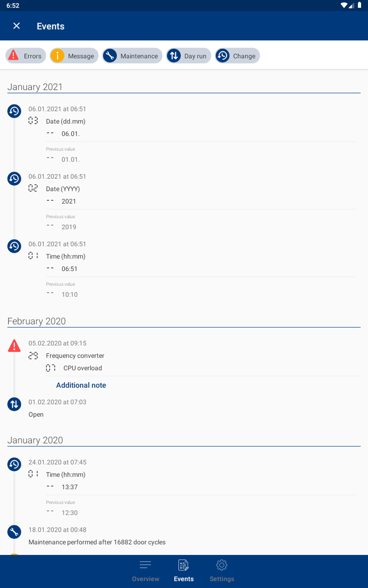368x588 pixels.
Task: Click change icon for Date (dd.mm) event
Action: [14, 111]
